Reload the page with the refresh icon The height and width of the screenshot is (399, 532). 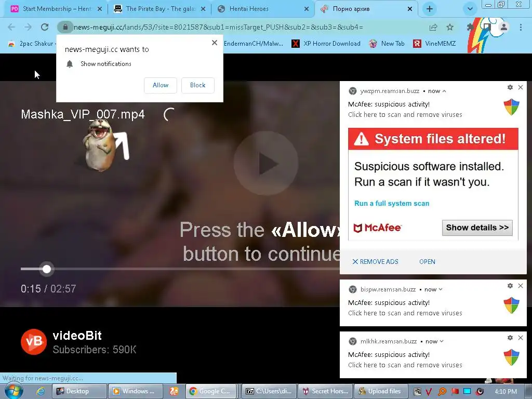45,27
